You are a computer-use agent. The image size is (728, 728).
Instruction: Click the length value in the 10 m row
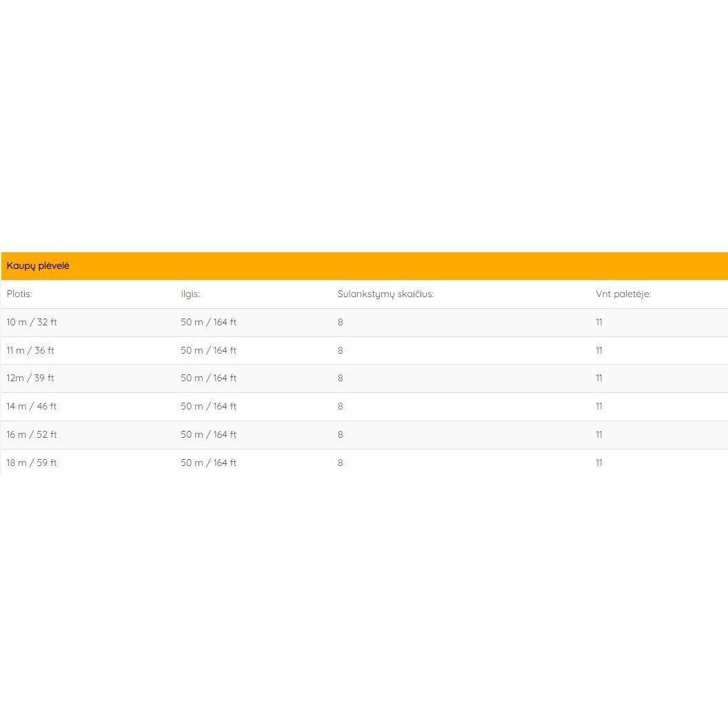point(208,322)
